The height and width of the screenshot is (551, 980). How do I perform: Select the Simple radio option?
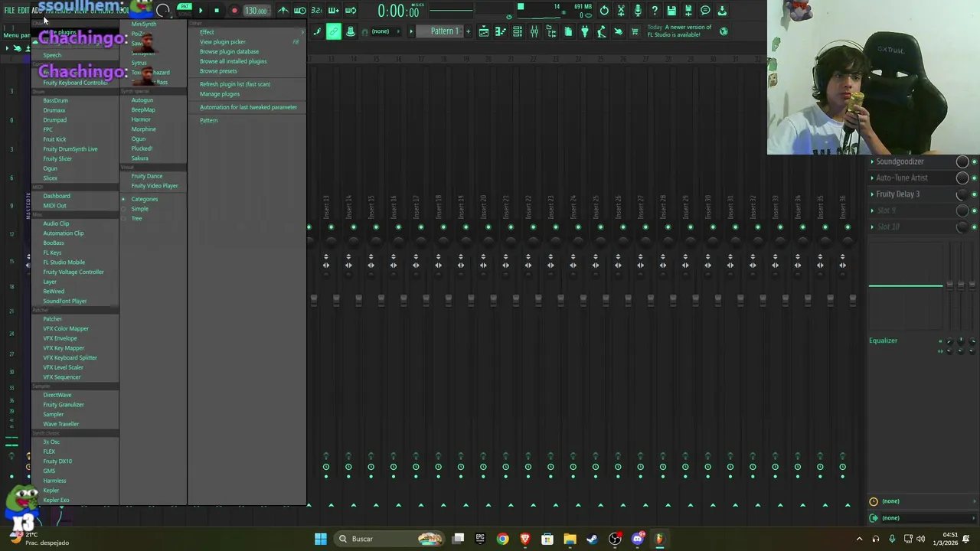pos(139,209)
